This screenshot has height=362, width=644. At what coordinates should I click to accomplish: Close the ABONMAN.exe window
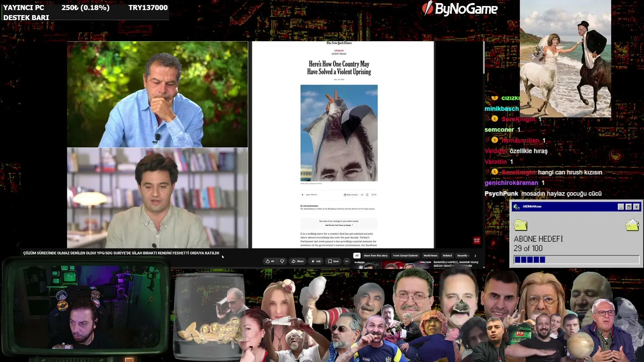(636, 207)
